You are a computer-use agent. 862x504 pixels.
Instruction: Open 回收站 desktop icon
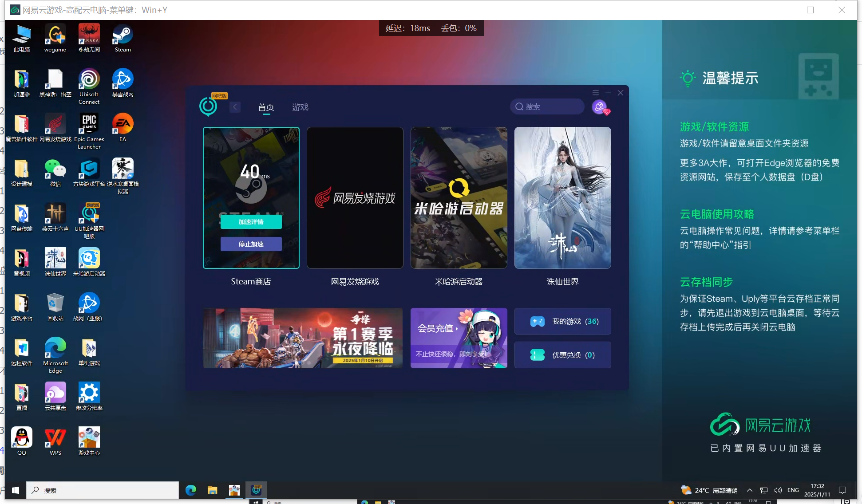(55, 307)
